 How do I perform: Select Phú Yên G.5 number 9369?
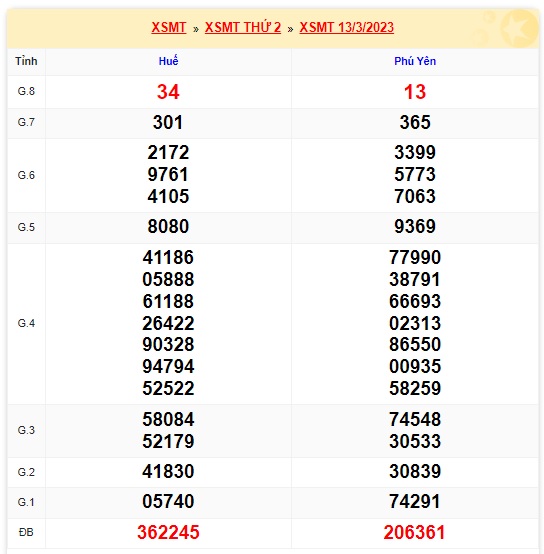point(415,226)
